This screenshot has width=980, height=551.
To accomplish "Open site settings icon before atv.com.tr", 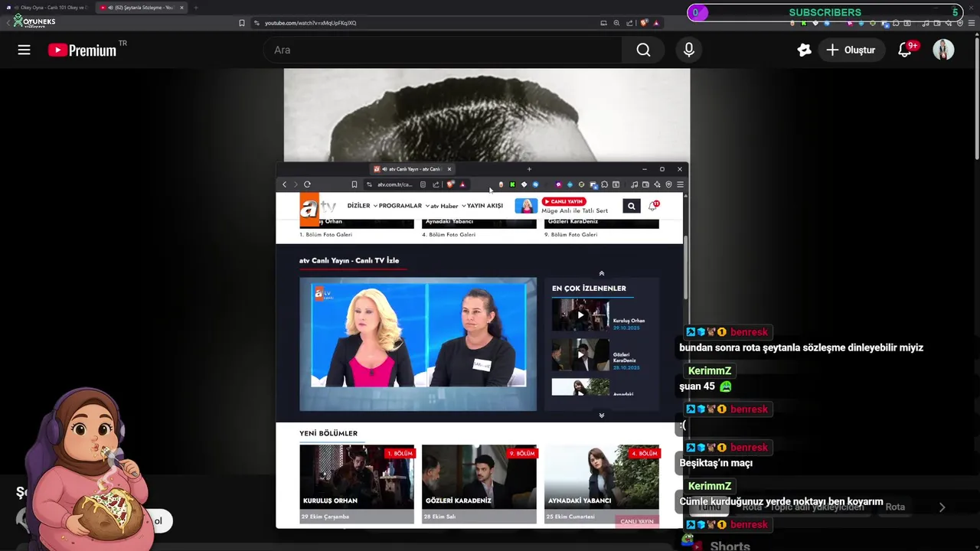I will coord(369,184).
